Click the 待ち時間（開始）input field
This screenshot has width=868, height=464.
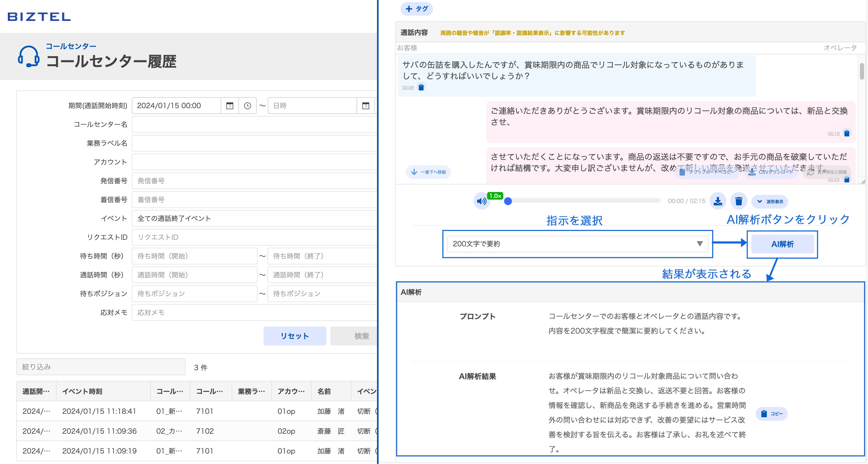195,256
